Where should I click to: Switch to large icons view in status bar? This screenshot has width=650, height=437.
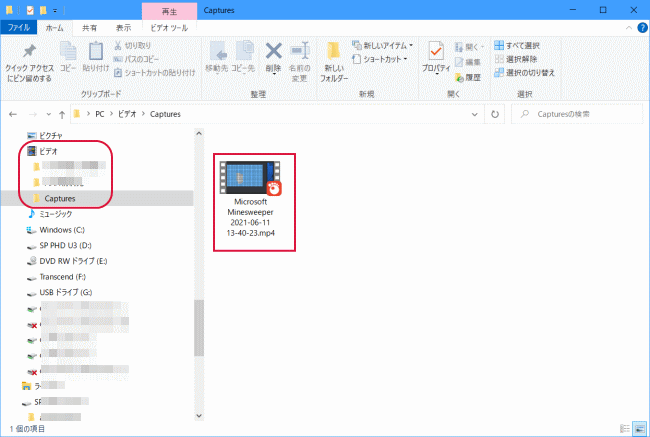[640, 429]
